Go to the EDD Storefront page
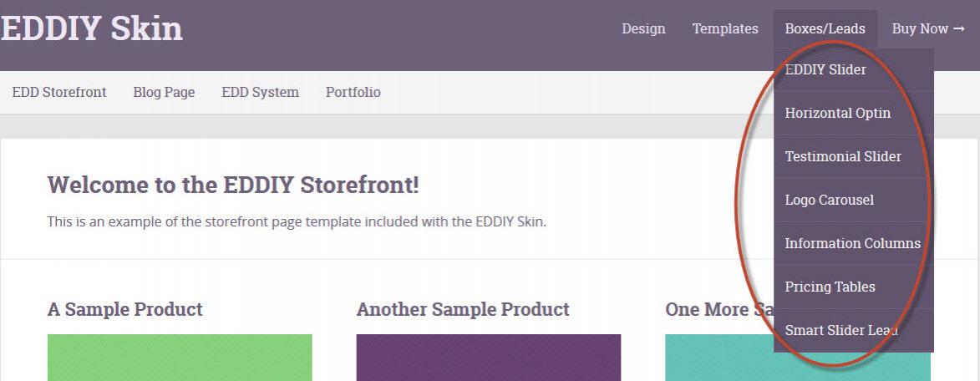The height and width of the screenshot is (381, 980). tap(59, 93)
